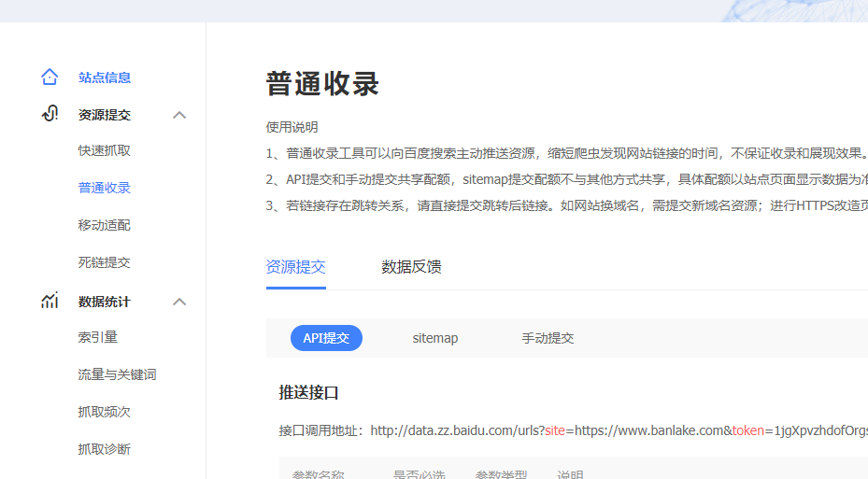Image resolution: width=868 pixels, height=479 pixels.
Task: Select 普通收录 in the sidebar
Action: point(104,188)
